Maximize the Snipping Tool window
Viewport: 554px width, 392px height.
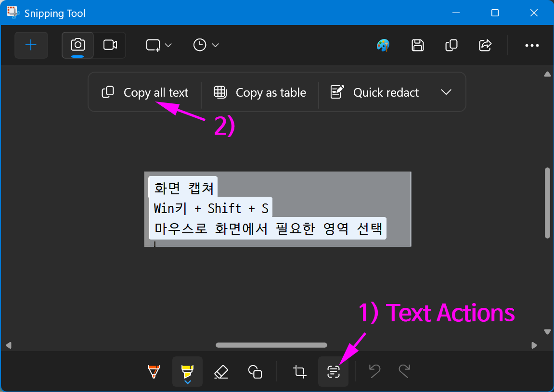click(x=495, y=13)
